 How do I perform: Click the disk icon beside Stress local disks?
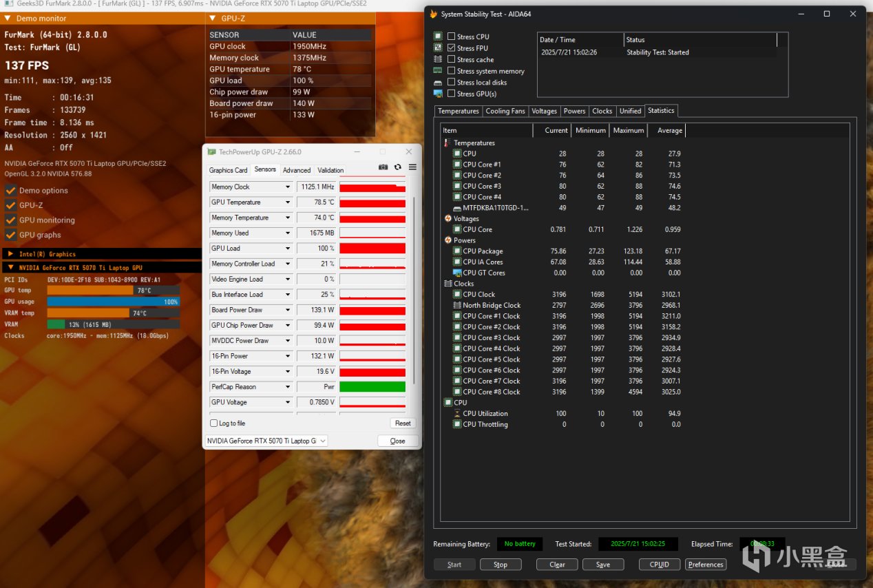(438, 83)
